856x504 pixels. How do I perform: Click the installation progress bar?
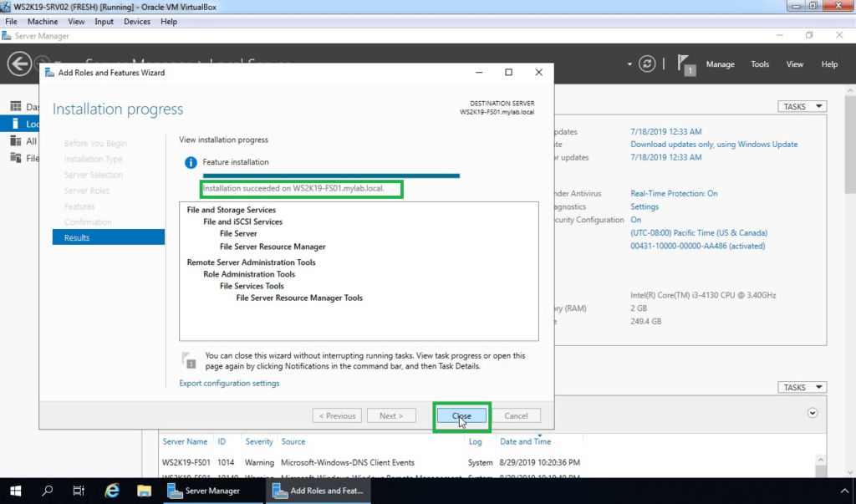click(331, 176)
